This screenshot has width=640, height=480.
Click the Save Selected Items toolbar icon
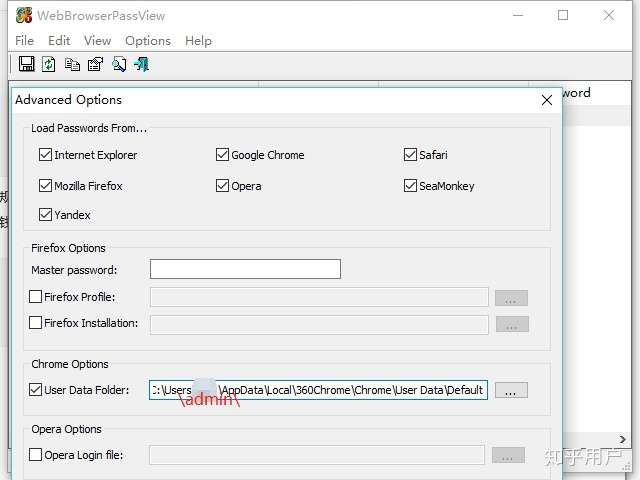click(x=27, y=64)
